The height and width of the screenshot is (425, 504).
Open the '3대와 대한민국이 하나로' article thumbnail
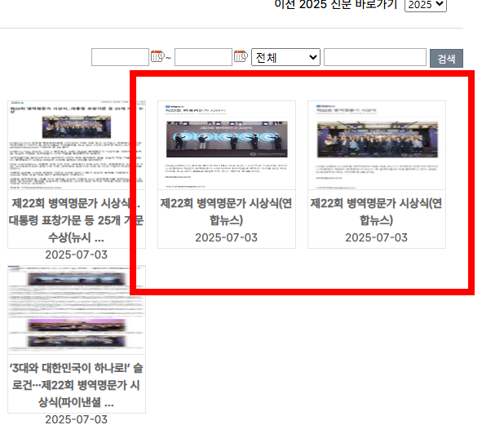click(77, 310)
